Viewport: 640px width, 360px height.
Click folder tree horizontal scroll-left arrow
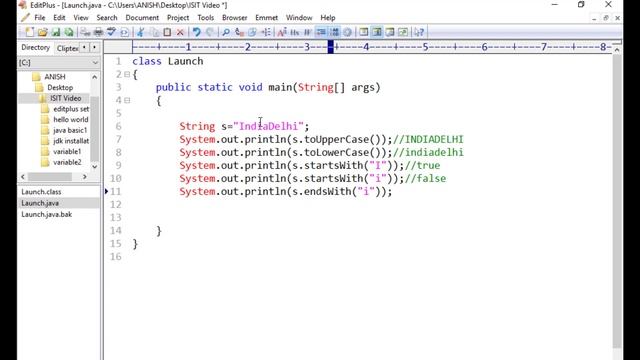pyautogui.click(x=23, y=177)
